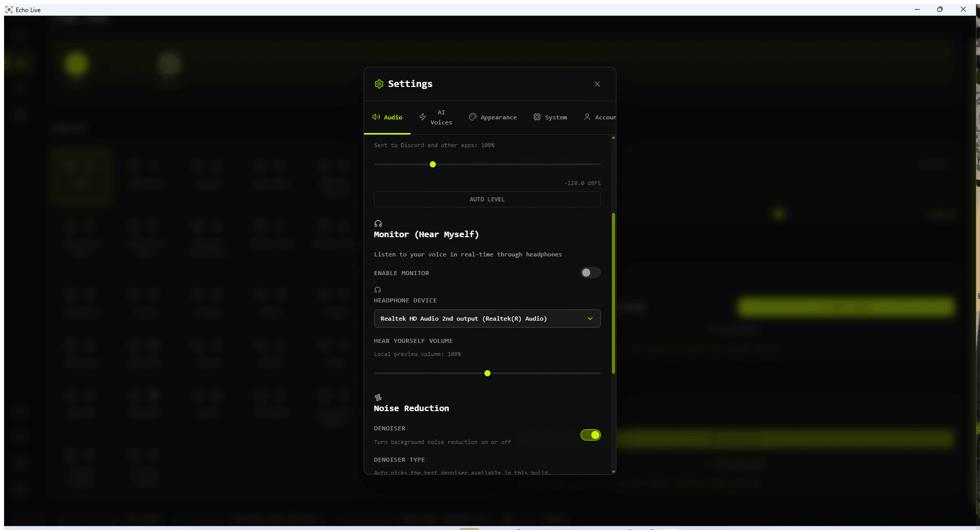980x530 pixels.
Task: Click the chip icon next to System
Action: point(537,117)
